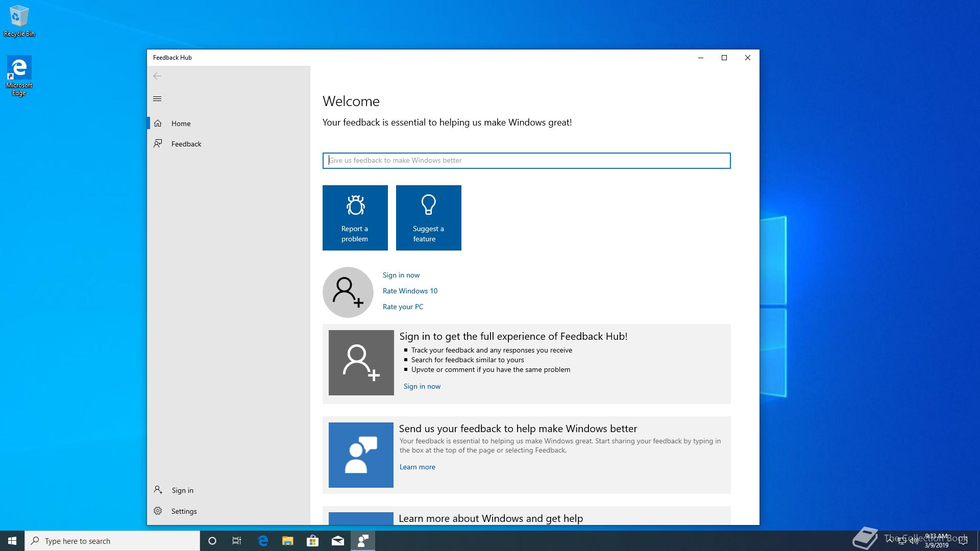Image resolution: width=980 pixels, height=551 pixels.
Task: Click the 'Learn more about Windows and get help' heading
Action: click(x=491, y=518)
